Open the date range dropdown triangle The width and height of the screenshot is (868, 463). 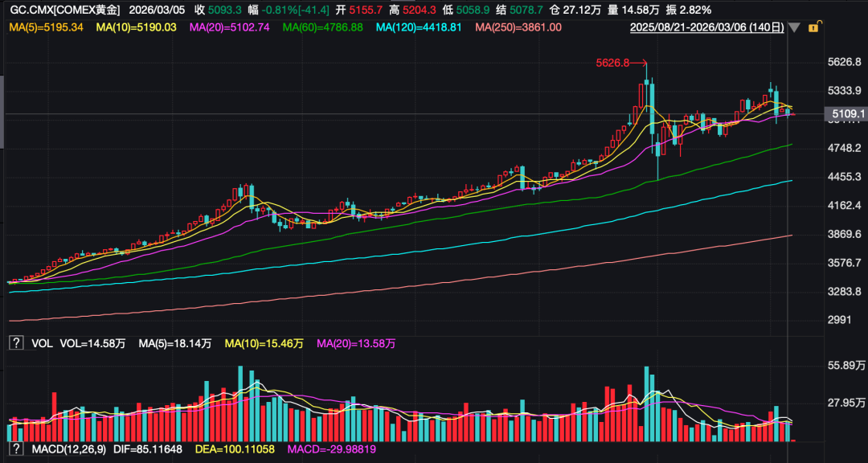pyautogui.click(x=794, y=27)
